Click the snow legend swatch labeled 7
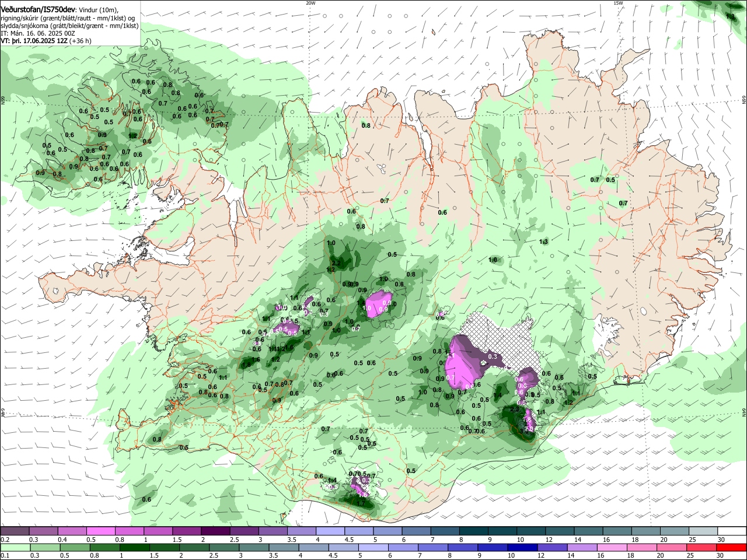 pos(445,531)
